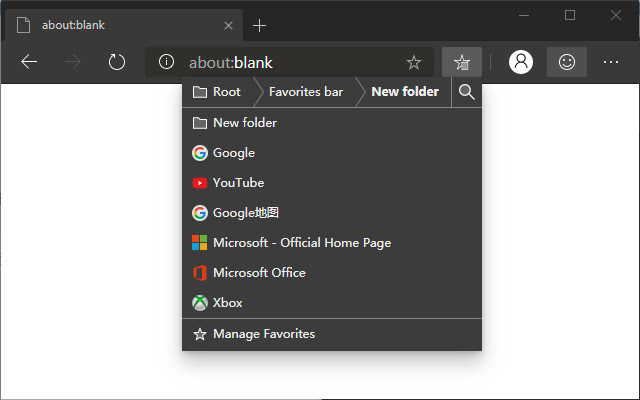Click the Microsoft Office favorite

332,273
